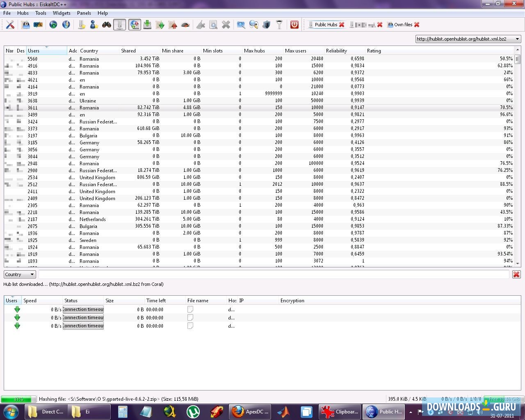
Task: Toggle the Public Hubs toolbar button
Action: [x=119, y=25]
